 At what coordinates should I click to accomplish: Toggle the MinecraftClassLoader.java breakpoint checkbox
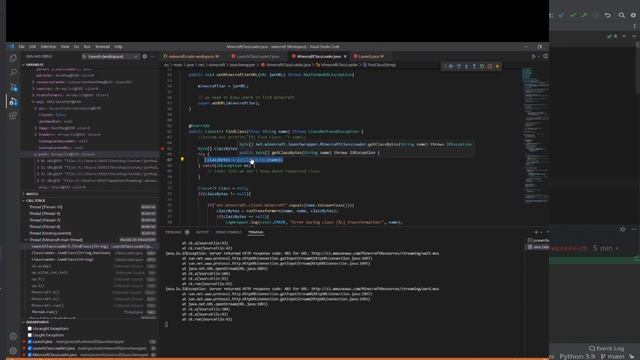pos(30,355)
